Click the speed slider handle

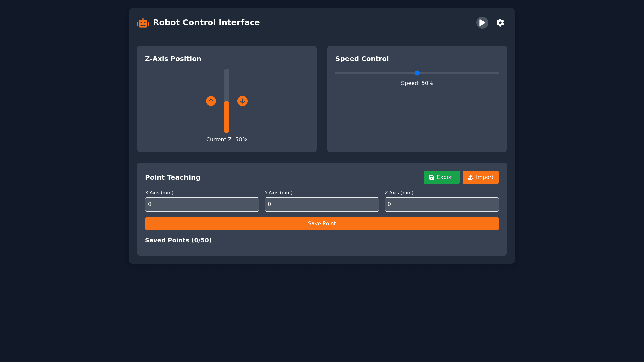point(417,73)
